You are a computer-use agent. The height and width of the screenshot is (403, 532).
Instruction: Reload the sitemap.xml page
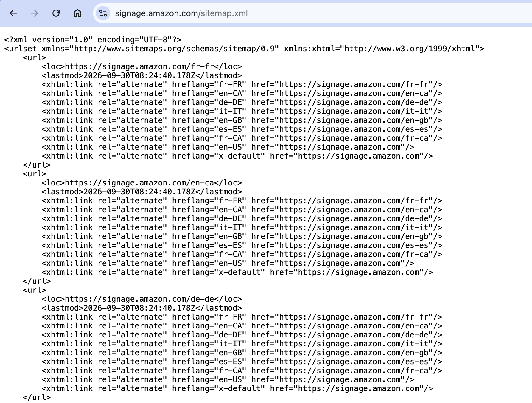point(56,13)
